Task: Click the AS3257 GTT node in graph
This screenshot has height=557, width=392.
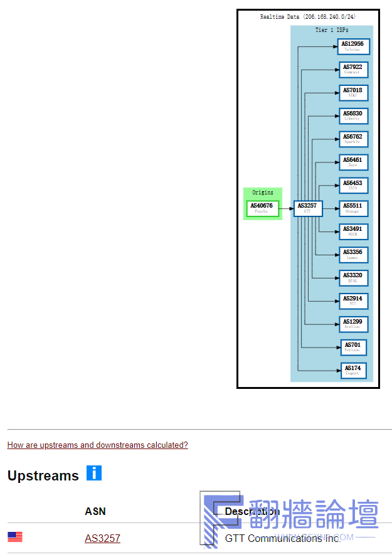Action: point(308,208)
